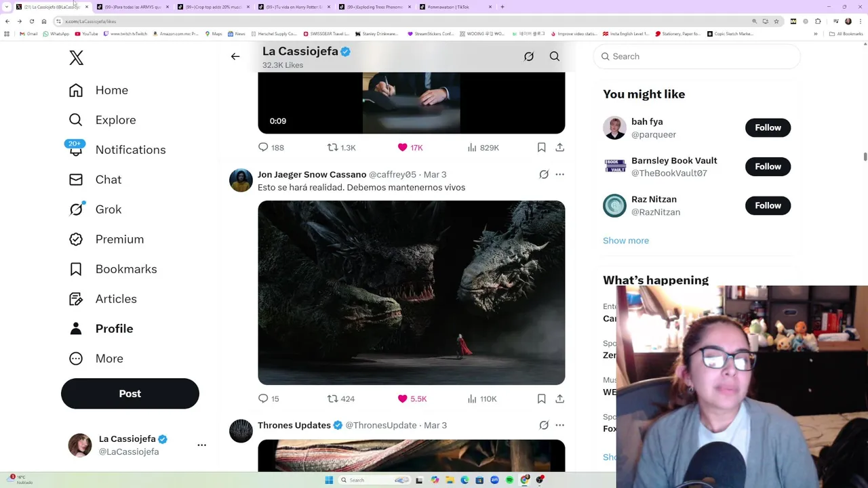Open a new browser tab with plus

click(502, 7)
